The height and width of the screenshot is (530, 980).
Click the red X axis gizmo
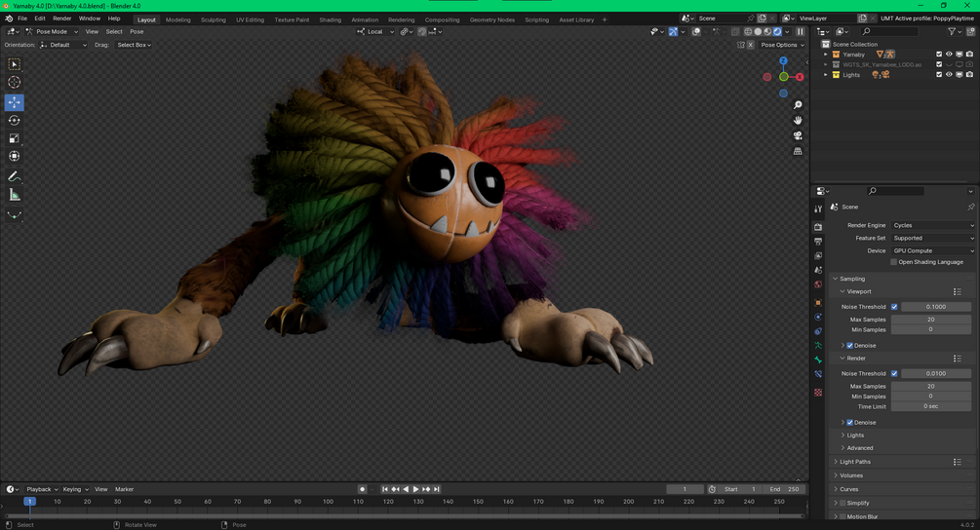[800, 77]
